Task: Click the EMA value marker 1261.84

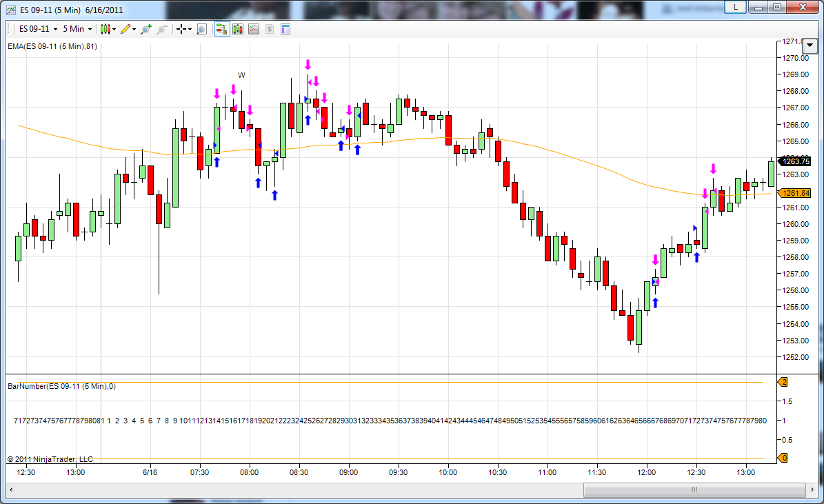Action: coord(794,194)
